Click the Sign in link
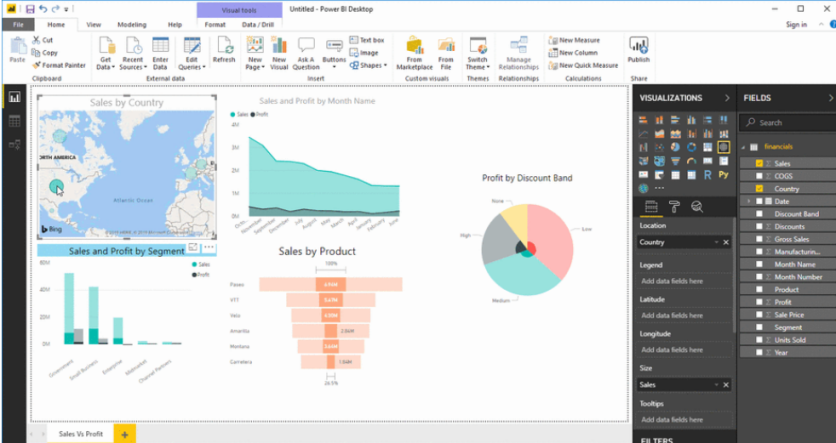 (x=797, y=25)
